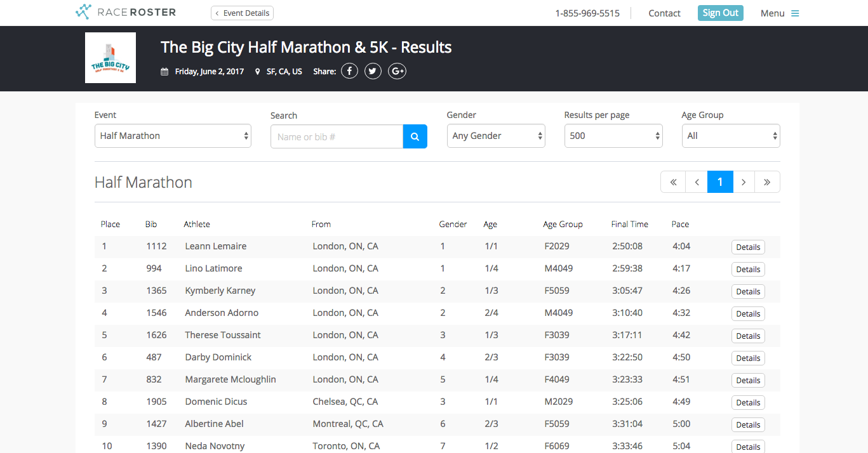Image resolution: width=868 pixels, height=453 pixels.
Task: Open the Age Group dropdown
Action: pos(730,136)
